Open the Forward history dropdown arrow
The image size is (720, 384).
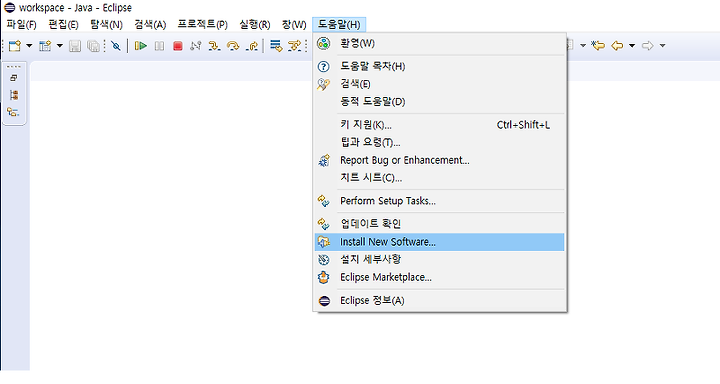pos(662,45)
